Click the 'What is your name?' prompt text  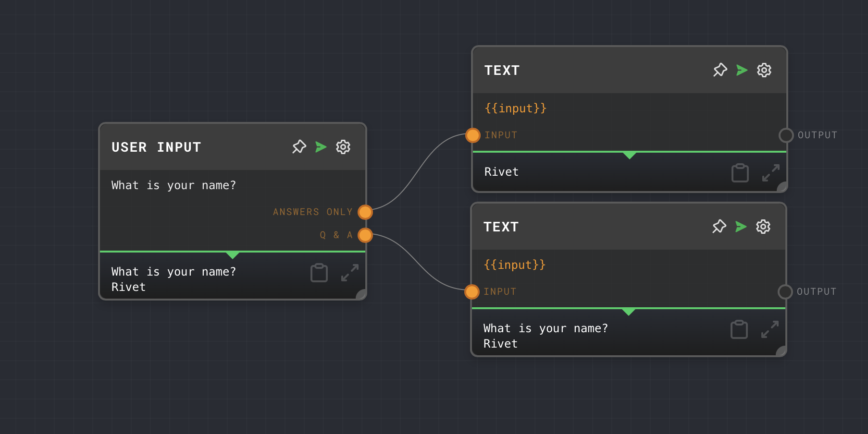(x=174, y=185)
